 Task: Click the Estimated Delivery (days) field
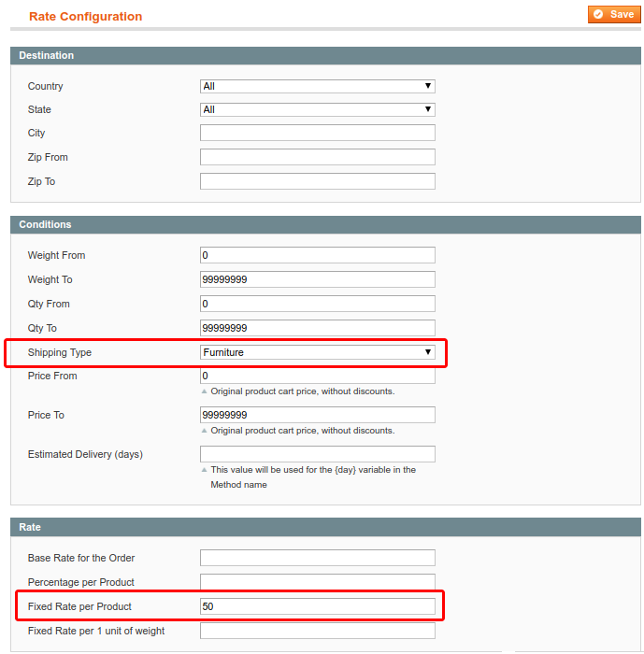[x=318, y=454]
